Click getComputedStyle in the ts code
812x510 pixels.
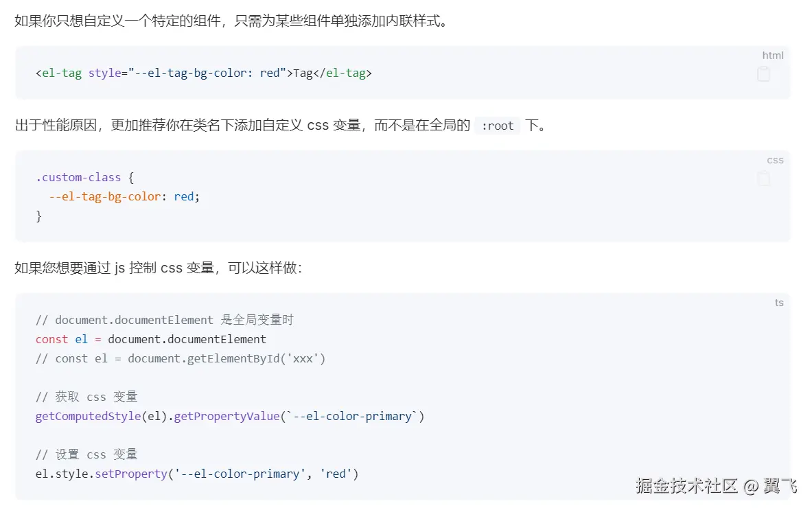point(88,416)
